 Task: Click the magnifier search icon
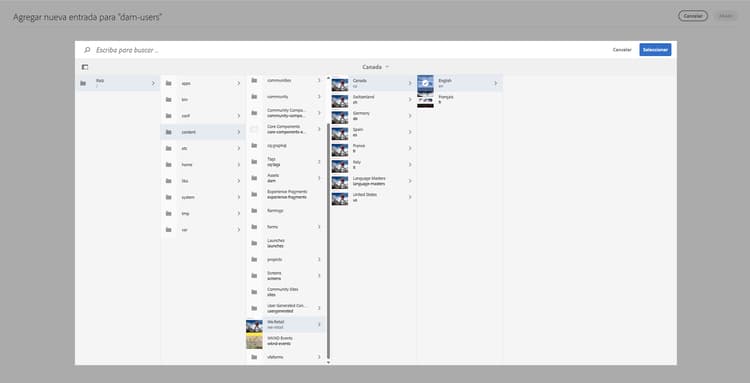pos(87,50)
